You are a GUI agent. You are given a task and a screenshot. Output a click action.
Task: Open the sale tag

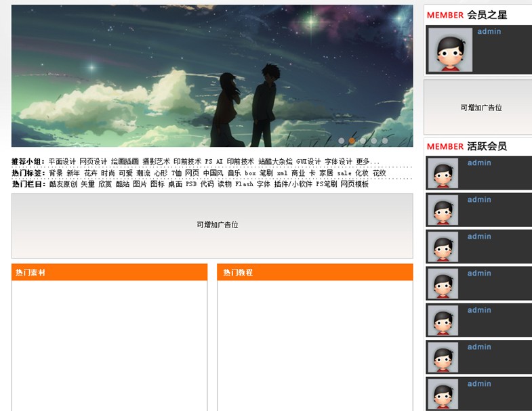click(x=344, y=173)
